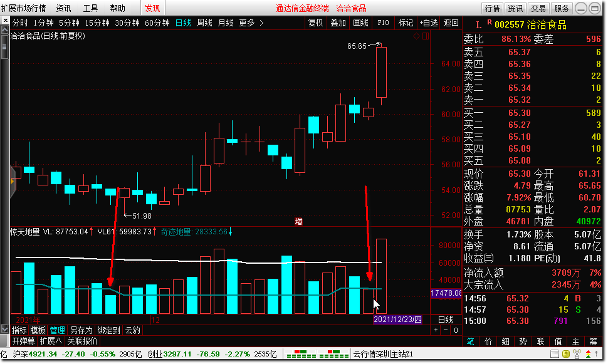Switch to 5分钟 period
The height and width of the screenshot is (364, 608).
[69, 23]
